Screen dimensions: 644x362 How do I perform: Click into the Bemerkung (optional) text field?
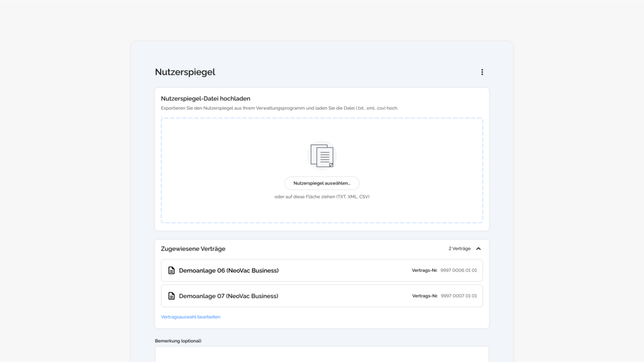point(322,354)
